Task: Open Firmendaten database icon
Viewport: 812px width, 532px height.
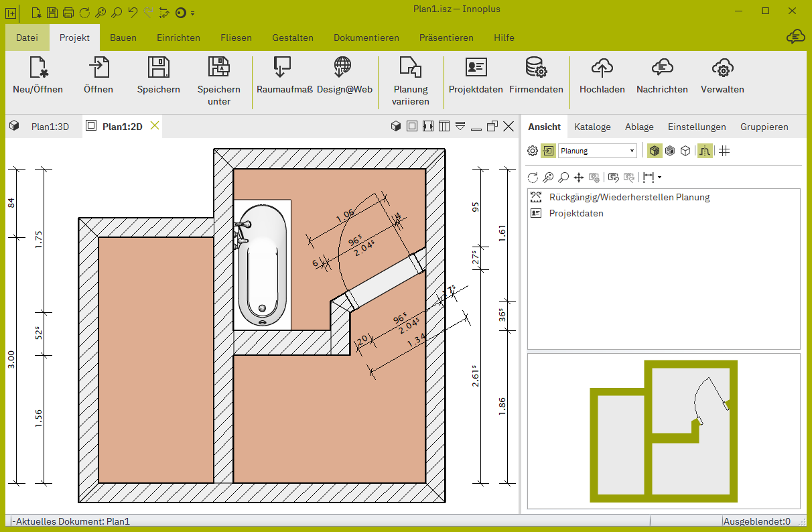Action: click(x=536, y=67)
